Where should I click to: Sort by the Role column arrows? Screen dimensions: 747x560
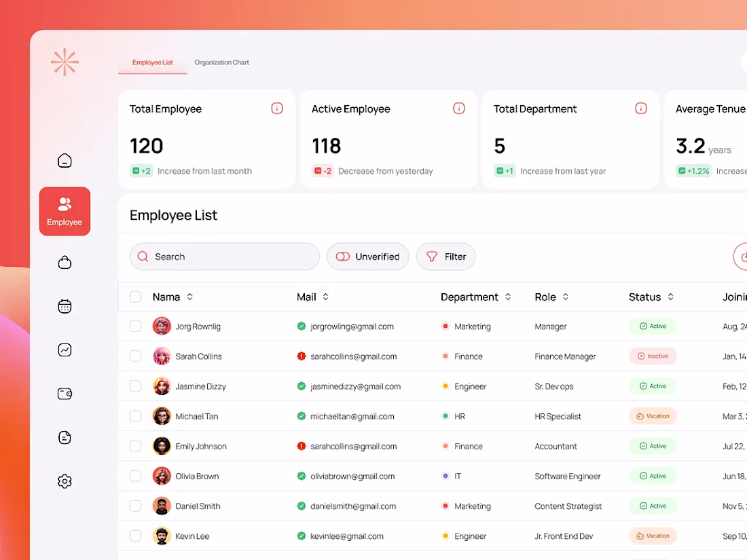pyautogui.click(x=566, y=297)
